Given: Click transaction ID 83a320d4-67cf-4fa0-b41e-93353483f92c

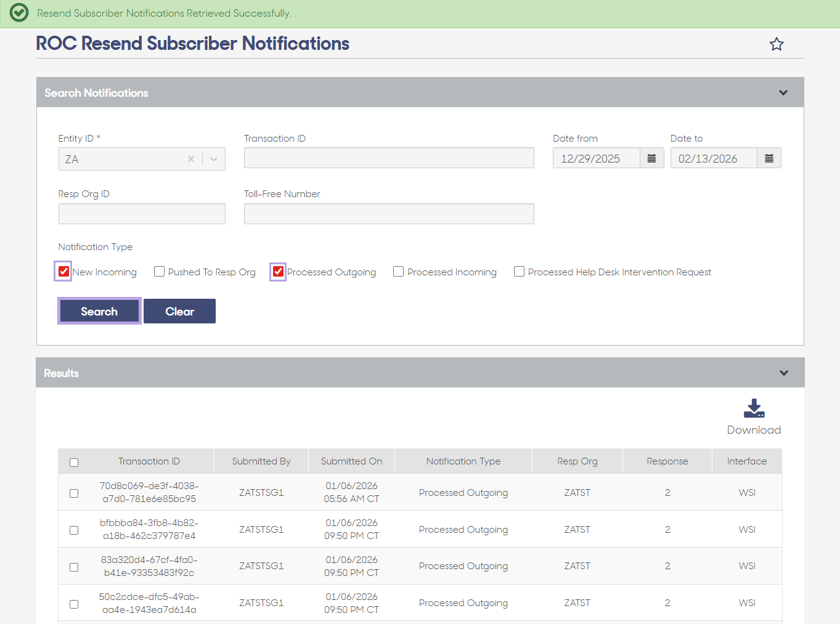Looking at the screenshot, I should pyautogui.click(x=149, y=566).
